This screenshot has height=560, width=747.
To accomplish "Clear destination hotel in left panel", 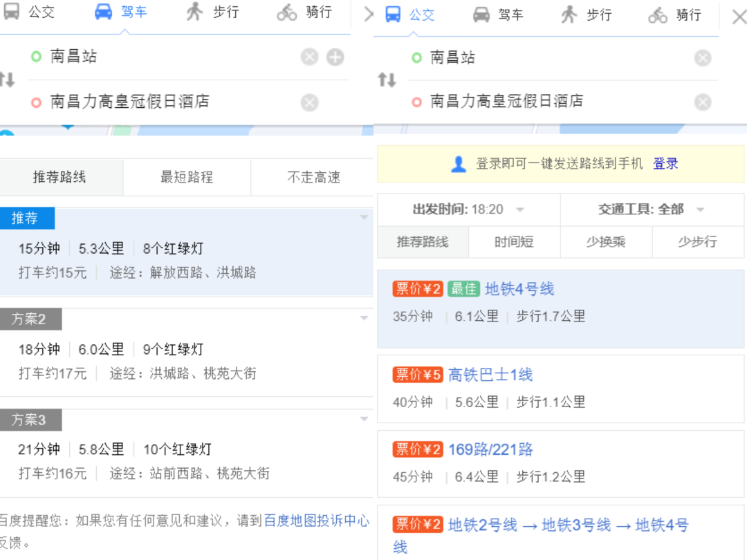I will 310,102.
